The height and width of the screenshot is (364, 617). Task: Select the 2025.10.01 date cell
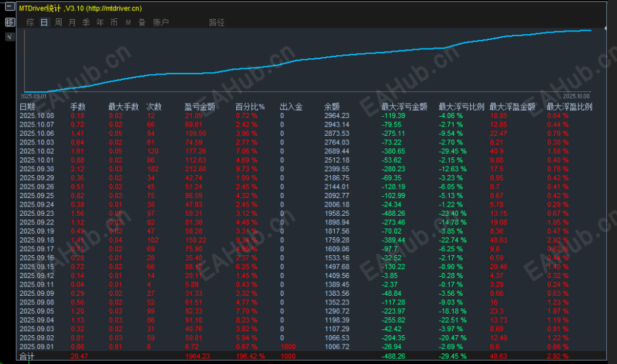point(37,160)
